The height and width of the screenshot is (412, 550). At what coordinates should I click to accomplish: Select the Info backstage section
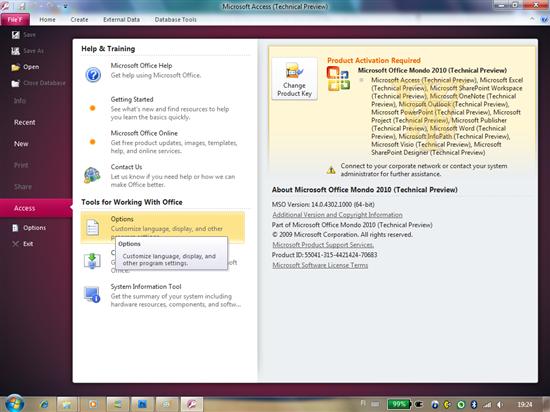tap(20, 101)
